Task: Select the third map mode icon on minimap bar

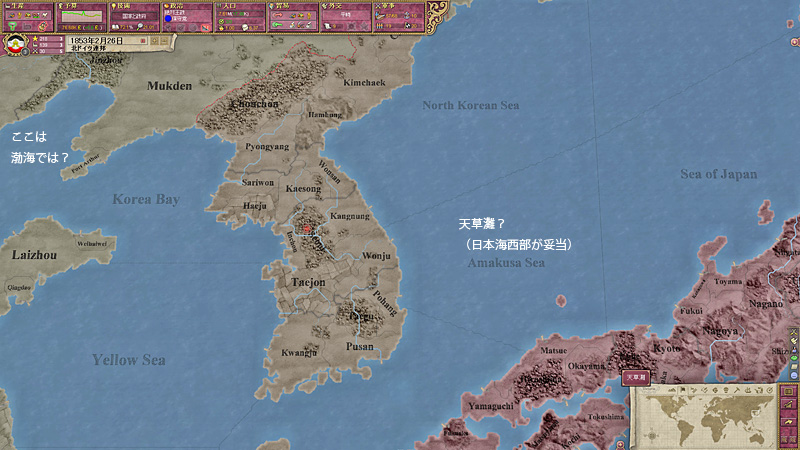Action: click(693, 390)
